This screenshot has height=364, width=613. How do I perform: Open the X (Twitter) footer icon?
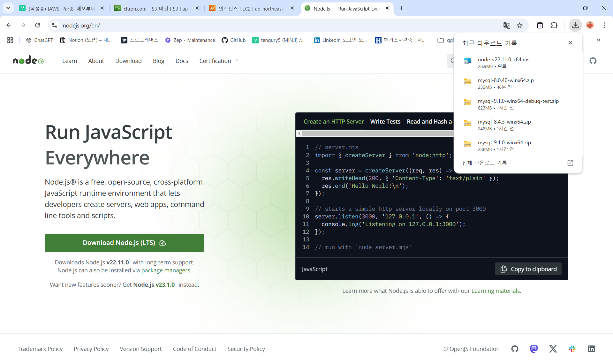pyautogui.click(x=553, y=349)
